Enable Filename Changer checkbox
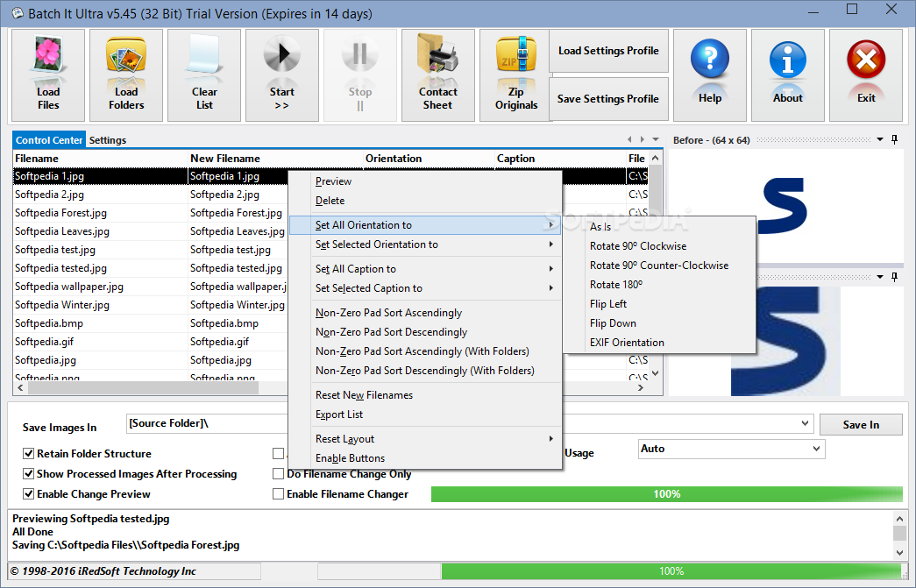916x588 pixels. 278,494
